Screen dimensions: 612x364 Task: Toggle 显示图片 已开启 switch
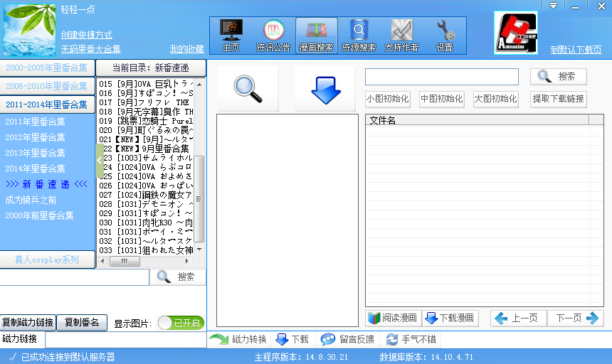(x=181, y=323)
